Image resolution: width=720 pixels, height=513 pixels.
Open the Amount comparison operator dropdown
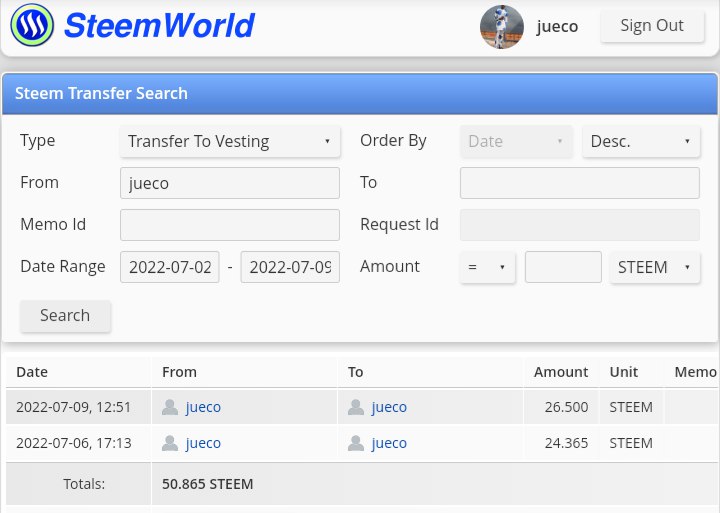pyautogui.click(x=487, y=267)
